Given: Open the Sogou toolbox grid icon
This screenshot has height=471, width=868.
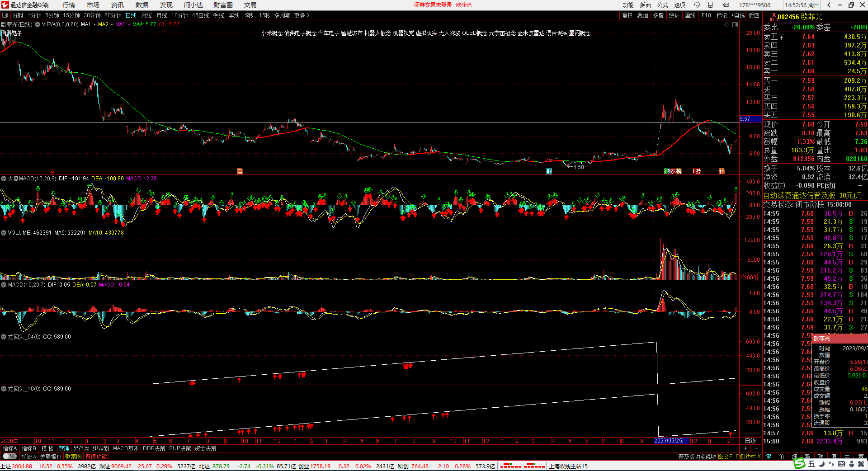Looking at the screenshot, I should (861, 464).
